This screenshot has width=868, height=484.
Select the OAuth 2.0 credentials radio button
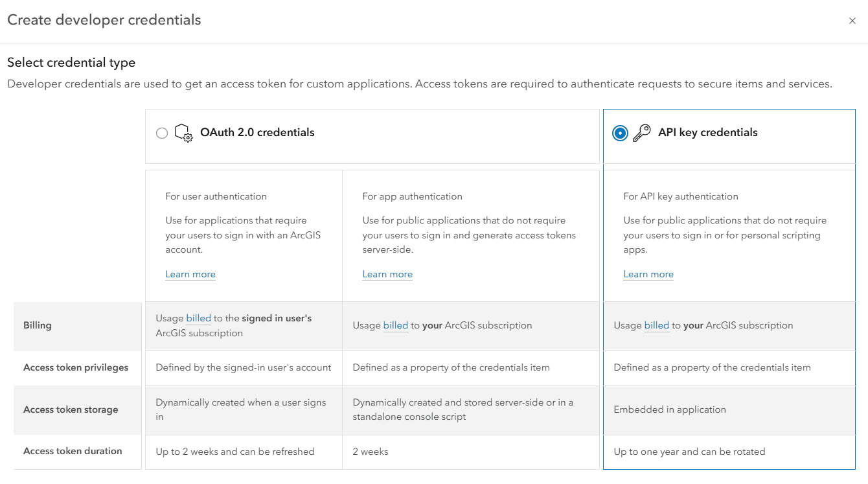click(x=162, y=132)
